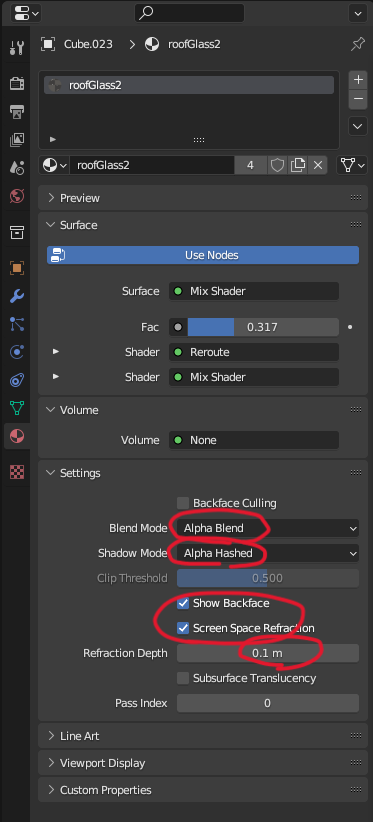
Task: Open the Physics properties tab
Action: click(17, 352)
